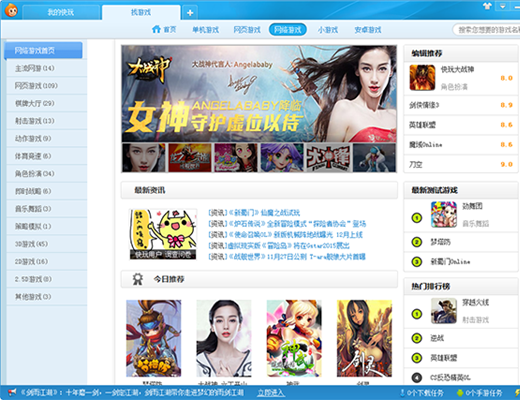
Task: Click the 立即进入 link in the status bar
Action: click(x=270, y=393)
